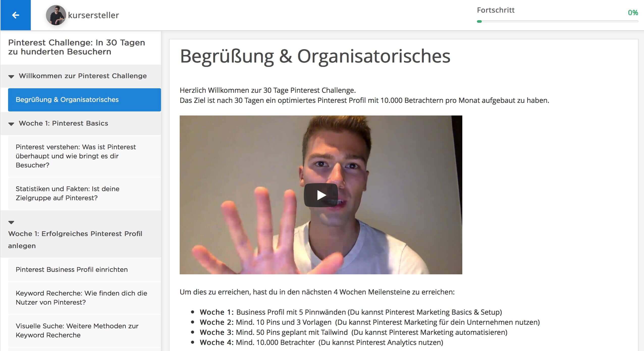Click the course title Pinterest Challenge
Image resolution: width=644 pixels, height=351 pixels.
[x=76, y=47]
